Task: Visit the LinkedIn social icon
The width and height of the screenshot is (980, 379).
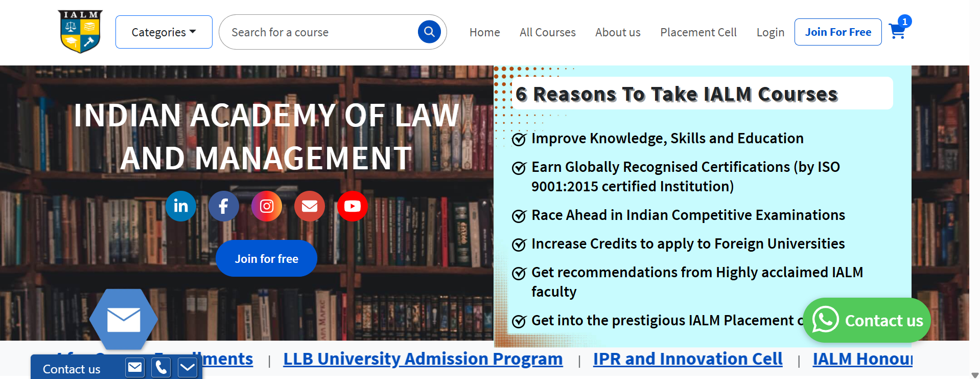Action: coord(181,206)
